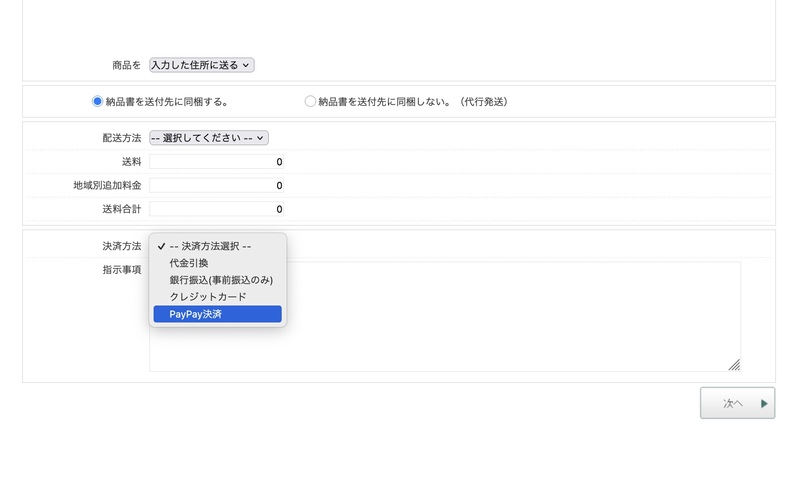Screen dimensions: 800x494
Task: Choose PayPay決済 payment option
Action: (217, 314)
